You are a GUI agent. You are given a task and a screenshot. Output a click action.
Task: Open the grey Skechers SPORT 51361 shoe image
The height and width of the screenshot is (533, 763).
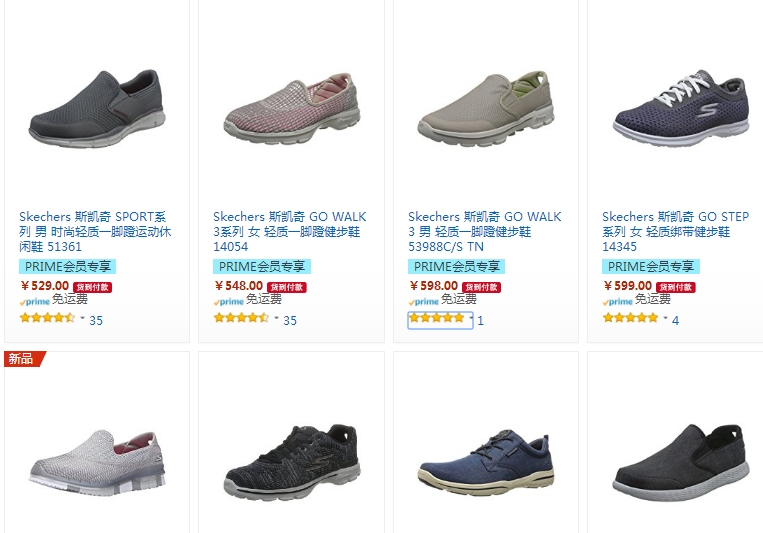tap(94, 105)
